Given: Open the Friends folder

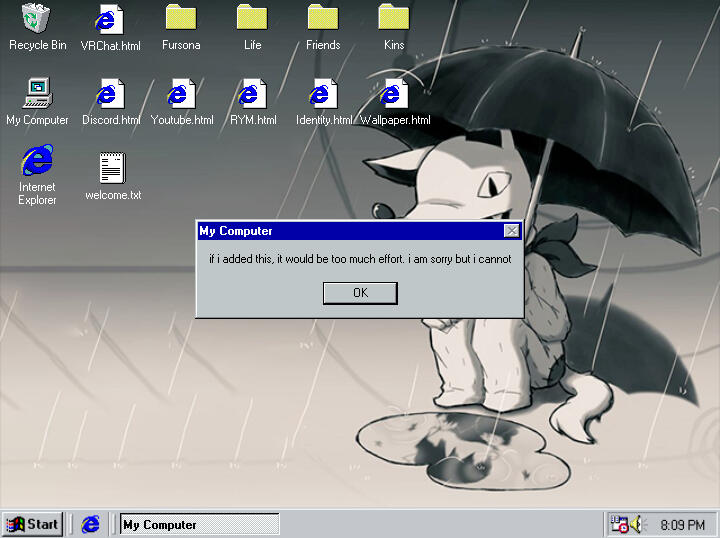Looking at the screenshot, I should [323, 19].
